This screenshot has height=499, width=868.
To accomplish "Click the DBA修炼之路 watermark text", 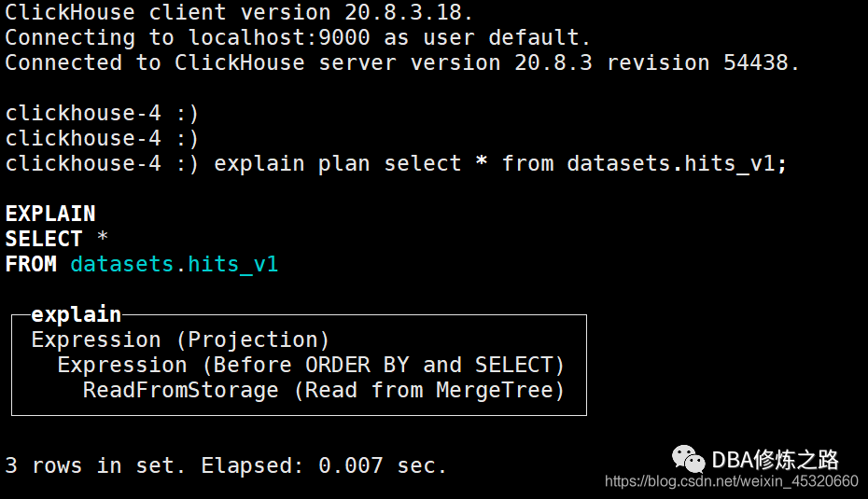I will pos(775,460).
